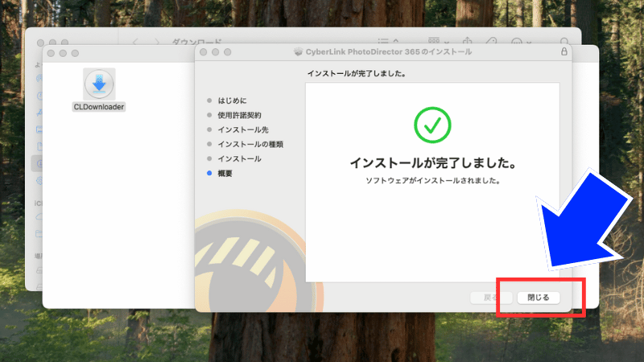
Task: Click the highlighted 概要 step
Action: click(225, 174)
